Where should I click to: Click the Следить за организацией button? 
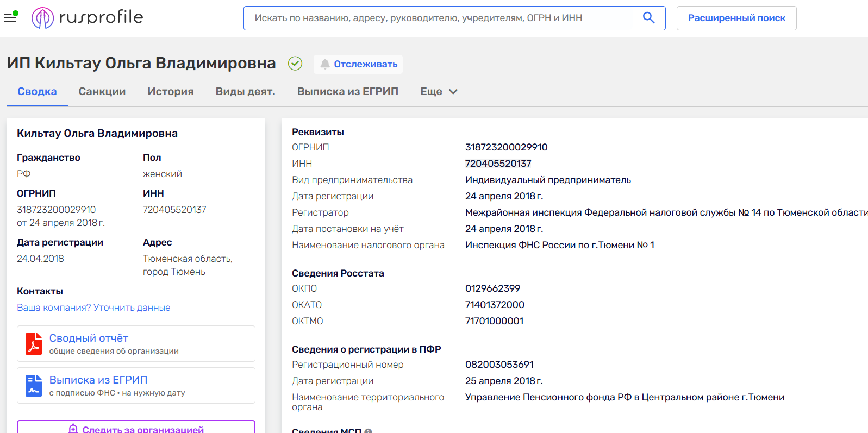pyautogui.click(x=136, y=428)
